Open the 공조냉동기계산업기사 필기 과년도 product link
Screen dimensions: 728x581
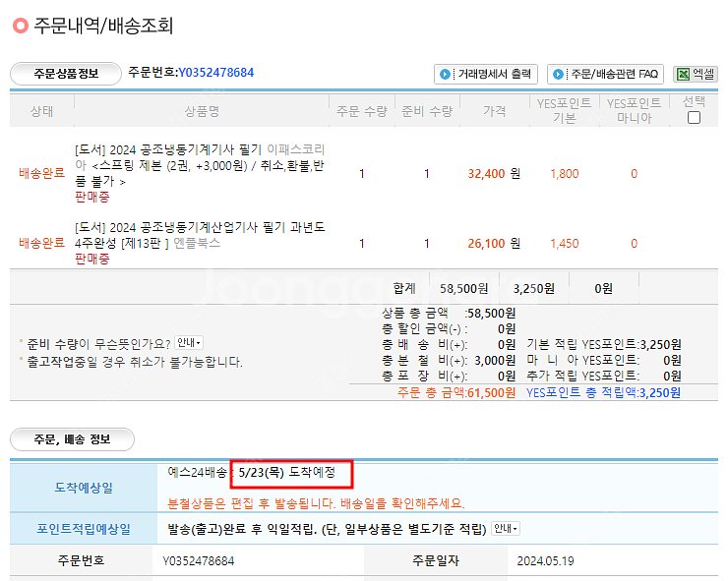(x=200, y=235)
